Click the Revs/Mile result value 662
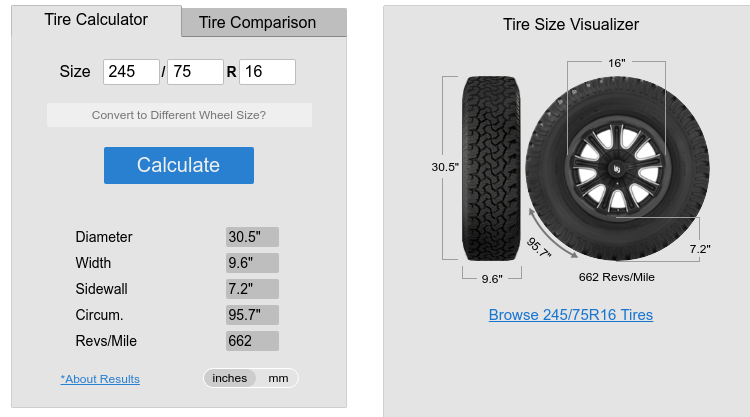 tap(252, 341)
